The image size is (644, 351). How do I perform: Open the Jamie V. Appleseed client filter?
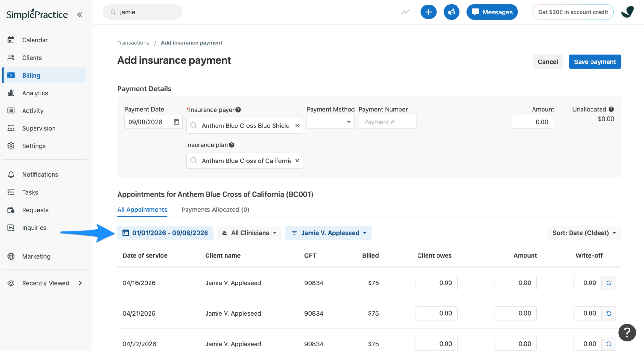(x=328, y=233)
